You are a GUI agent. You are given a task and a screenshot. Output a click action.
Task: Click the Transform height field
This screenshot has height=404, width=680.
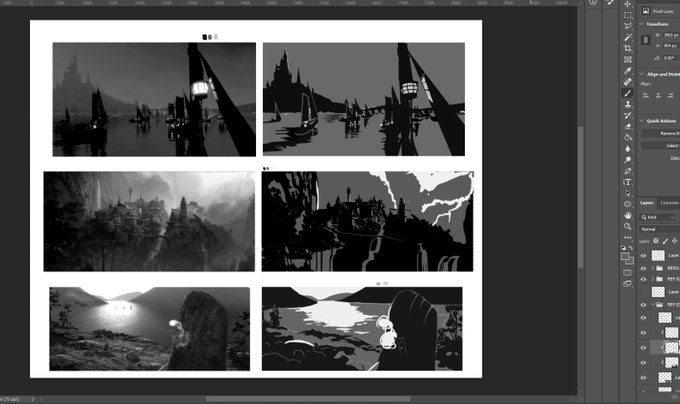[x=671, y=45]
